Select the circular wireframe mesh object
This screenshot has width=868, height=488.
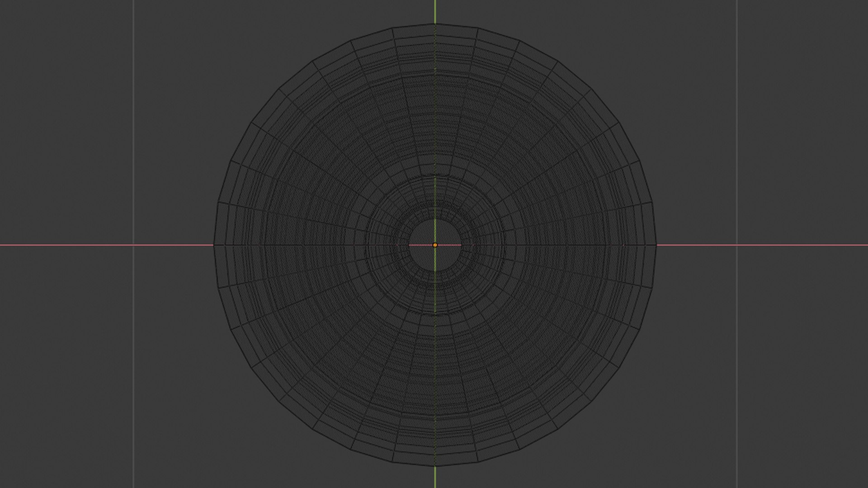435,245
